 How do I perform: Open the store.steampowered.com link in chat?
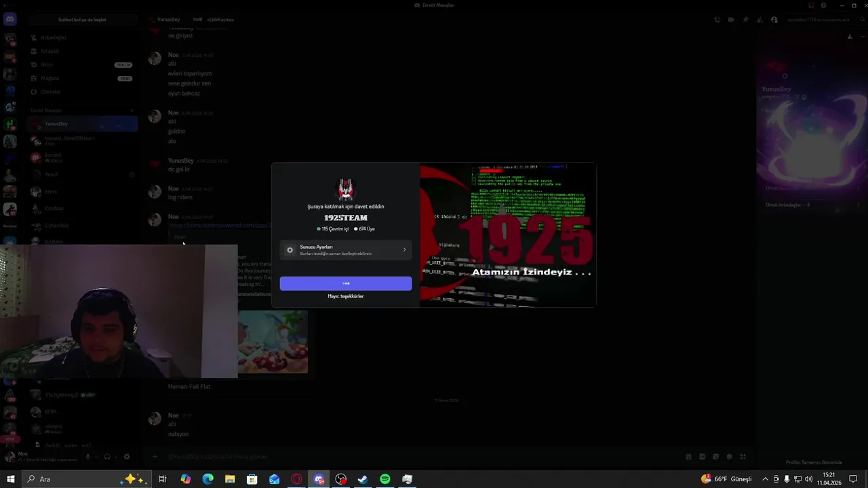click(x=219, y=225)
